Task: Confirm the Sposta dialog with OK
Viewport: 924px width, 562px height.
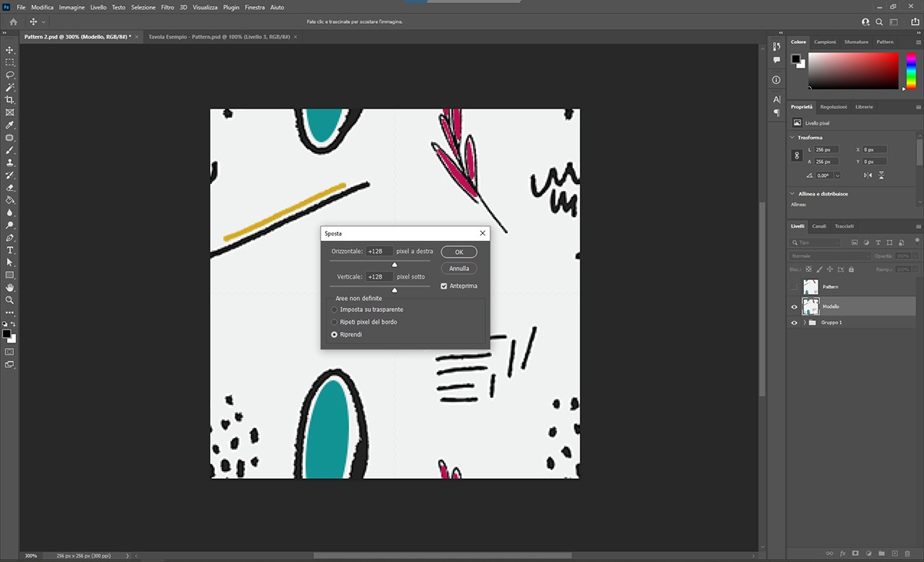Action: [458, 251]
